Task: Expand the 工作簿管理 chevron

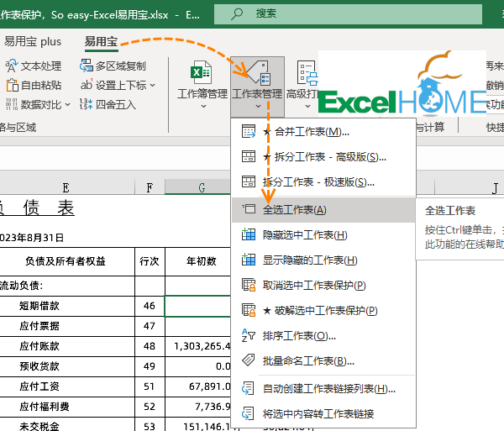Action: pyautogui.click(x=203, y=106)
